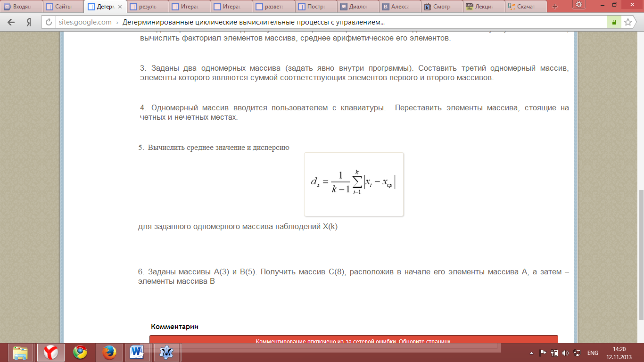Click the green padlock protect icon
Image resolution: width=644 pixels, height=362 pixels.
click(x=614, y=22)
